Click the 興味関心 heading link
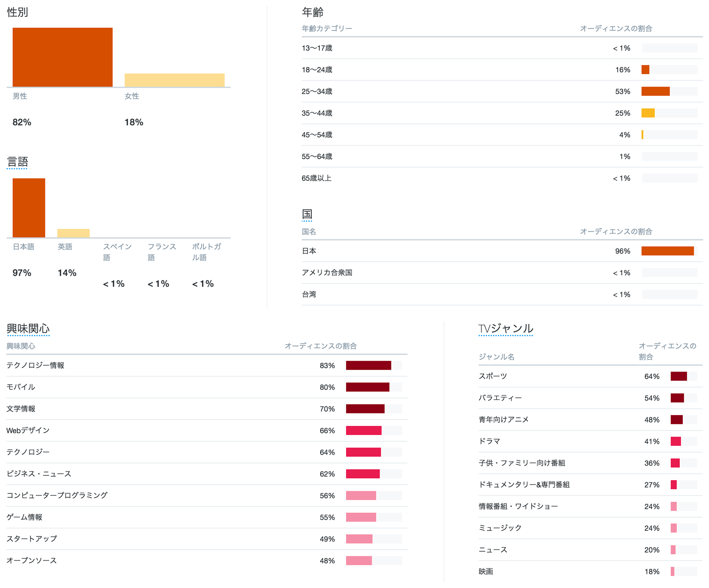709x588 pixels. pyautogui.click(x=28, y=328)
